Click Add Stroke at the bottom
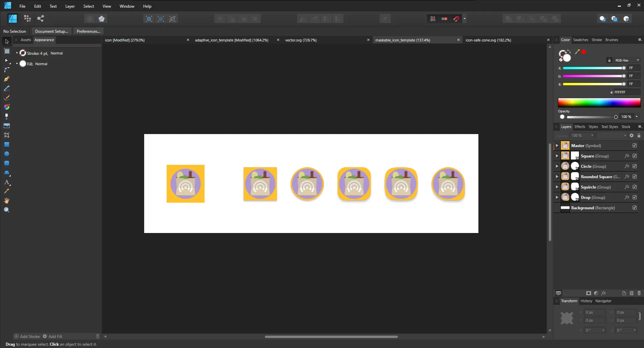The height and width of the screenshot is (348, 644). (x=27, y=336)
